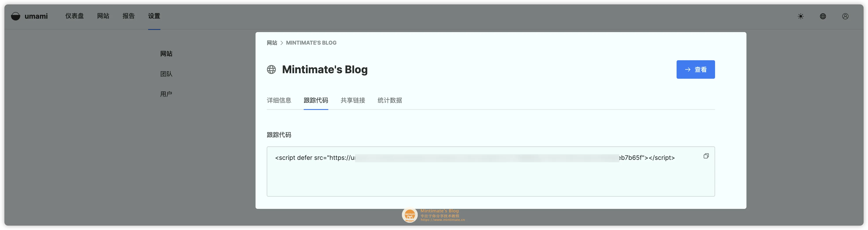Screen dimensions: 868x230
Task: Open 用户 in the settings sidebar
Action: [166, 94]
